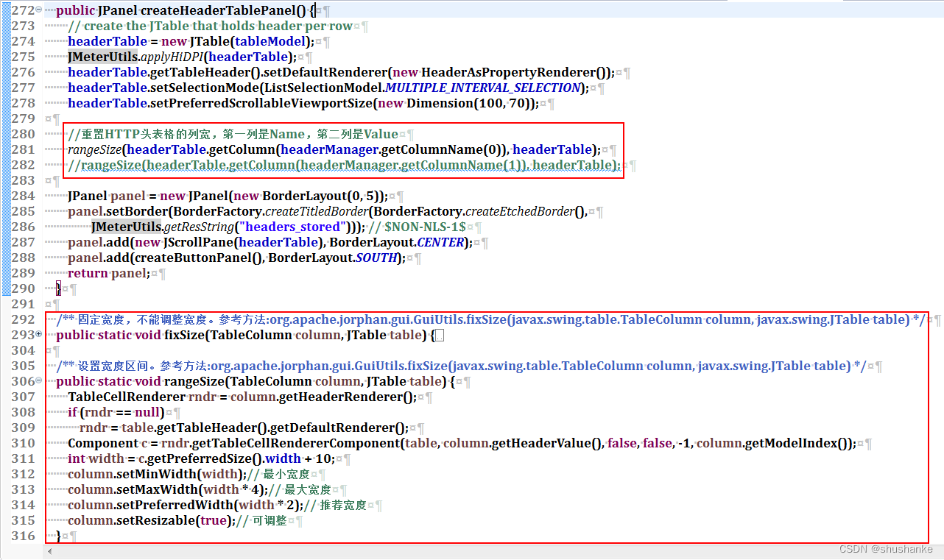Select the headerTable variable on line 274

pos(107,41)
